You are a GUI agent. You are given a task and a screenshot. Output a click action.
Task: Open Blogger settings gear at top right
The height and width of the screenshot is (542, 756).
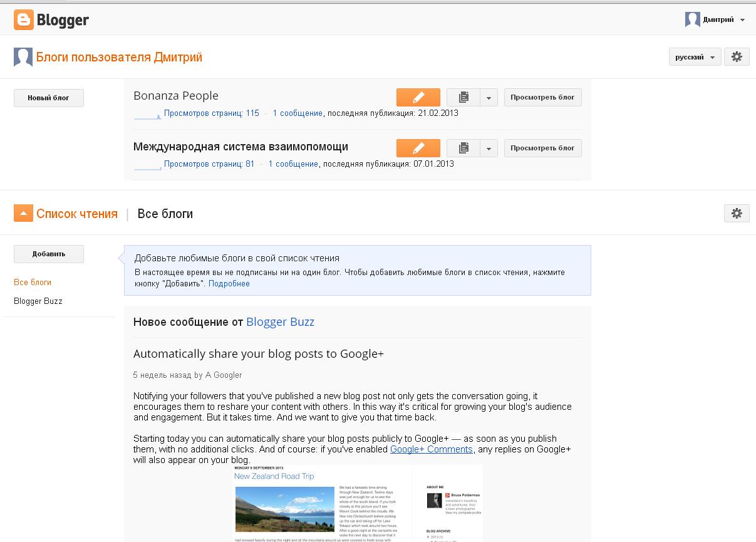coord(737,57)
